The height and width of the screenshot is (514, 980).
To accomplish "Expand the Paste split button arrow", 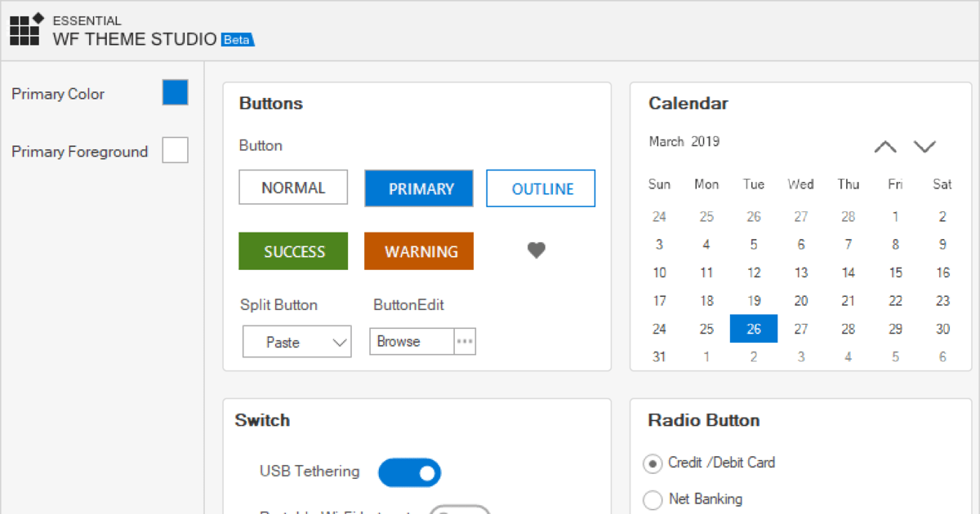I will point(340,343).
